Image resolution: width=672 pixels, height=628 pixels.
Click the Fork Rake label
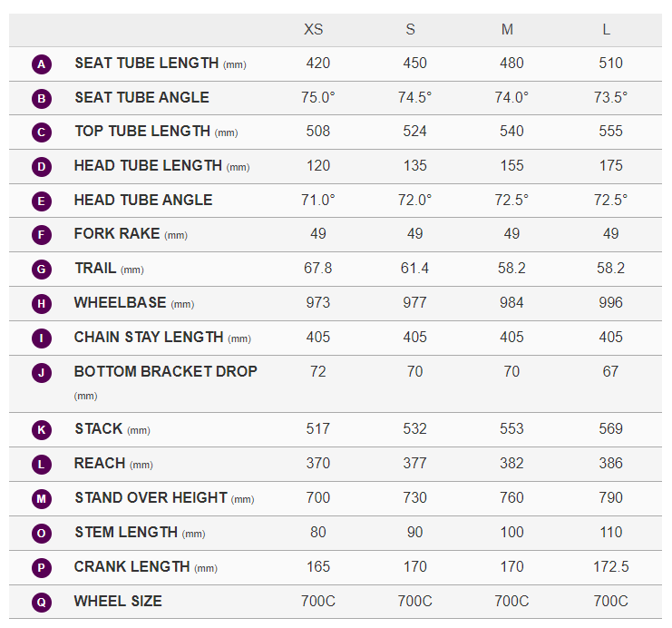(117, 234)
